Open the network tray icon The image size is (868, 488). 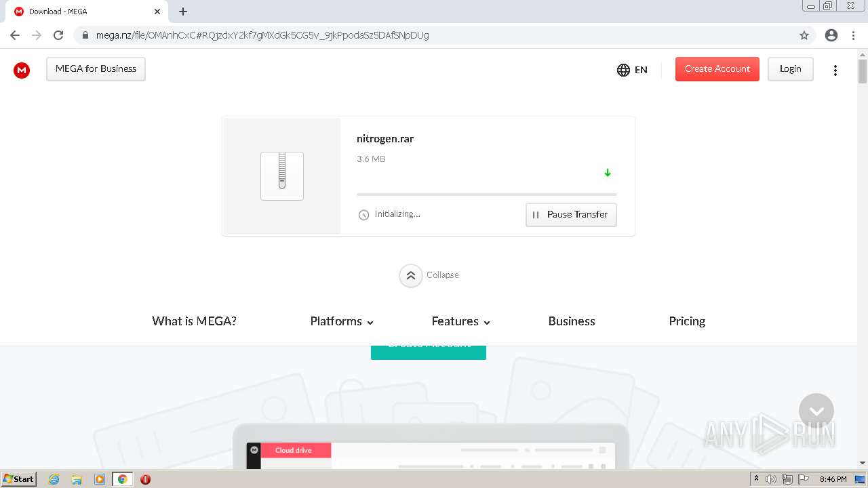click(x=787, y=479)
